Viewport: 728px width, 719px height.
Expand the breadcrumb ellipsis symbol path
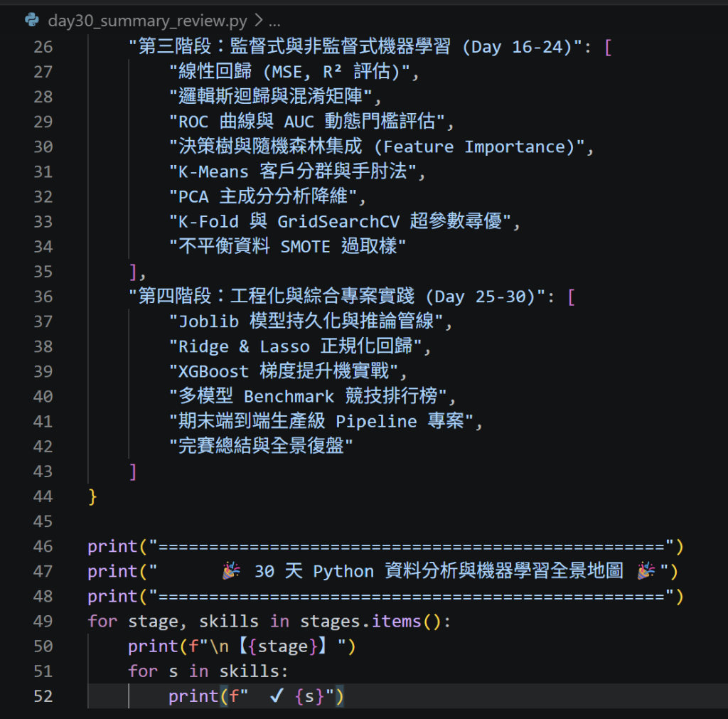(274, 21)
